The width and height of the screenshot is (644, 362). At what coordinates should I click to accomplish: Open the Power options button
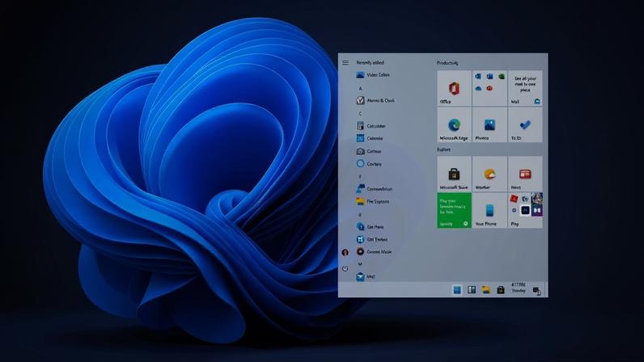click(345, 269)
